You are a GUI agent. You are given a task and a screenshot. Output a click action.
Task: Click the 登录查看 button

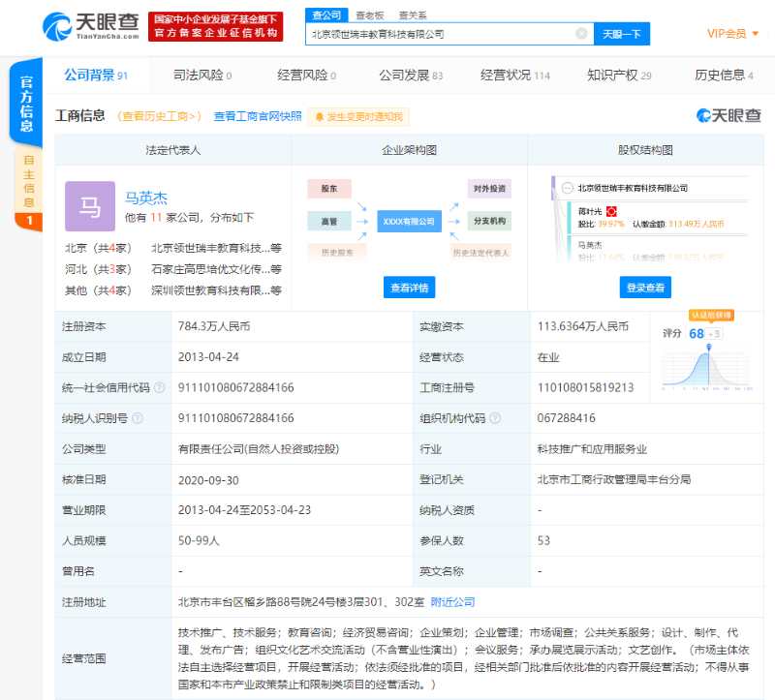coord(645,288)
